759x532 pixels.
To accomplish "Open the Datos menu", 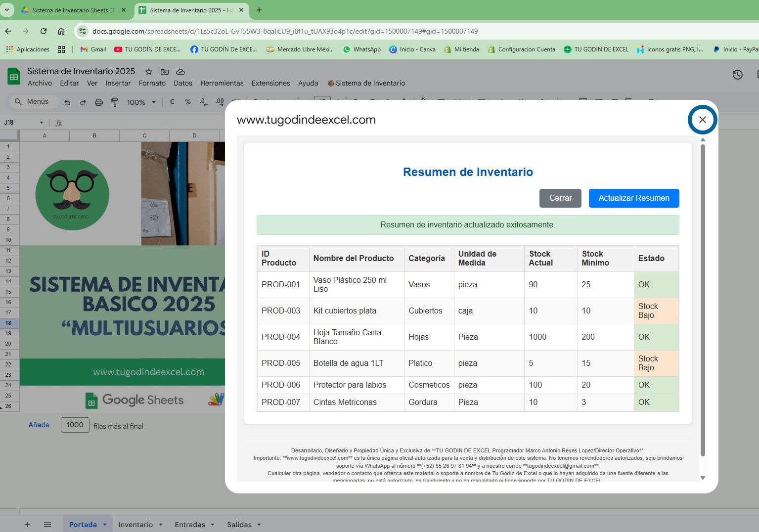I will pyautogui.click(x=182, y=83).
